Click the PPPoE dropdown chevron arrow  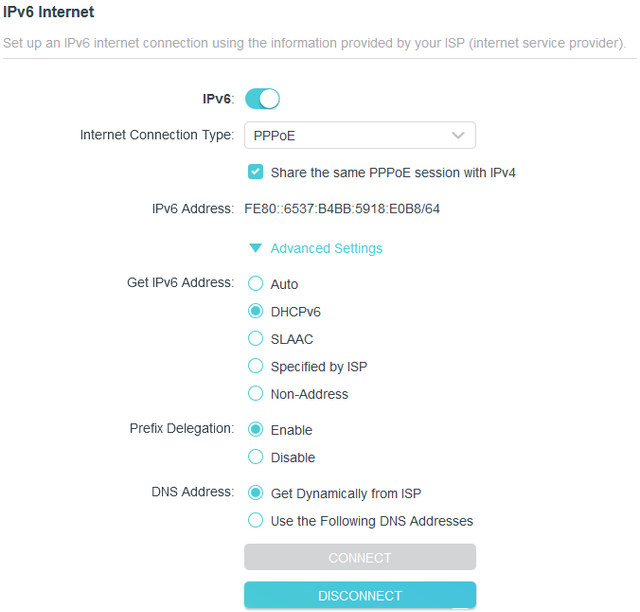(458, 135)
